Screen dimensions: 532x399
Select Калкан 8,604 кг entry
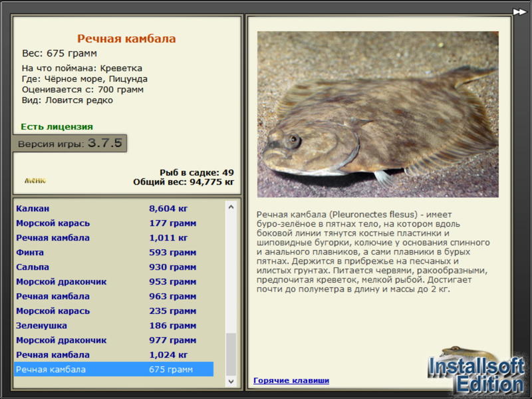click(x=114, y=208)
